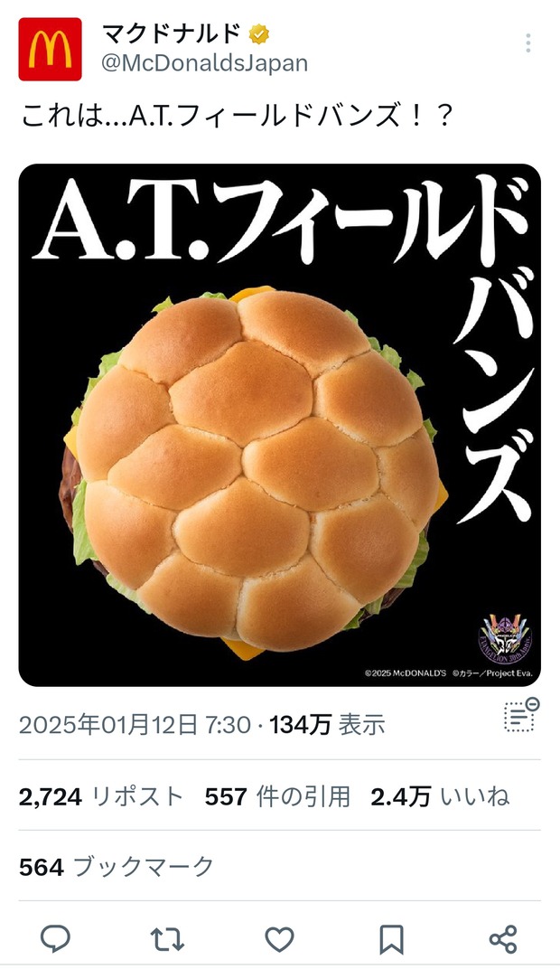Click the 564 ブックマーク count
This screenshot has height=969, width=560.
click(x=117, y=867)
